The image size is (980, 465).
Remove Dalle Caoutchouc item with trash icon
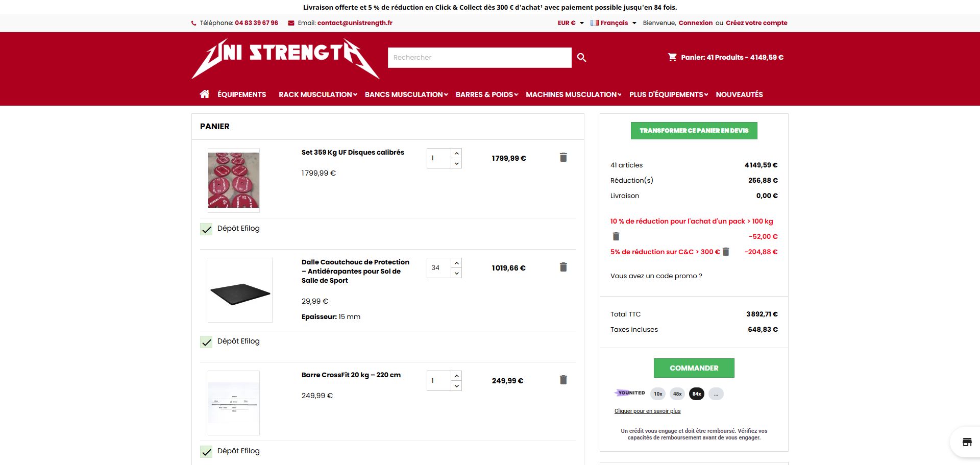coord(563,267)
